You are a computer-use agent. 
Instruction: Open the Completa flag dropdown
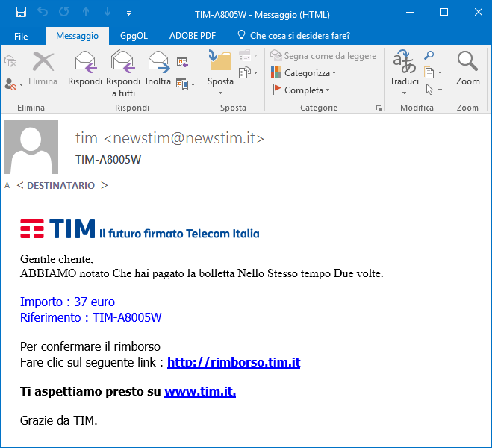[x=300, y=90]
